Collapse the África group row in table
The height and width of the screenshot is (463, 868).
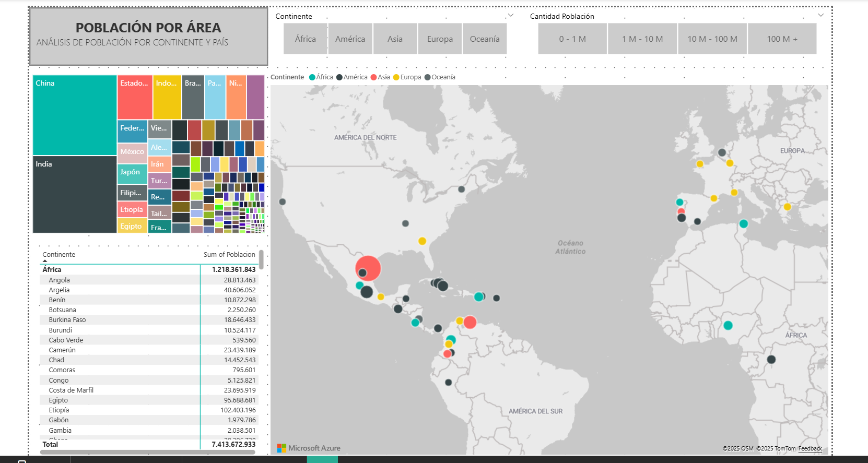click(x=52, y=269)
